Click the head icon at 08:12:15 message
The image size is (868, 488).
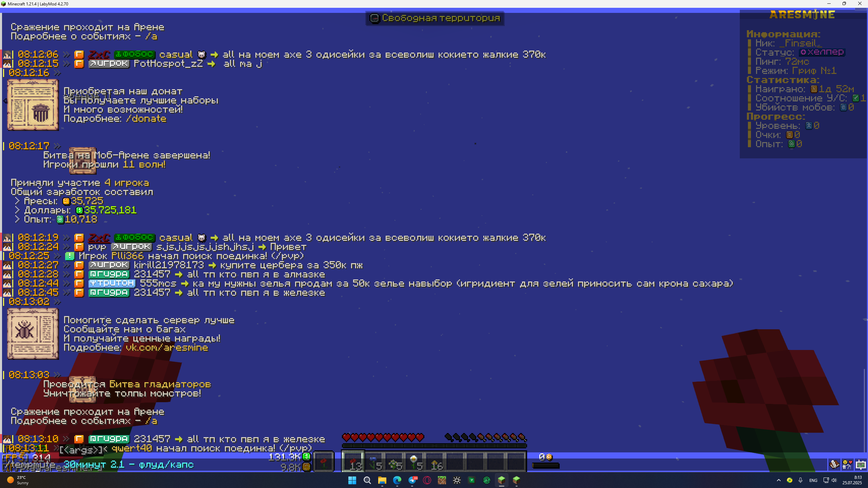[x=7, y=63]
